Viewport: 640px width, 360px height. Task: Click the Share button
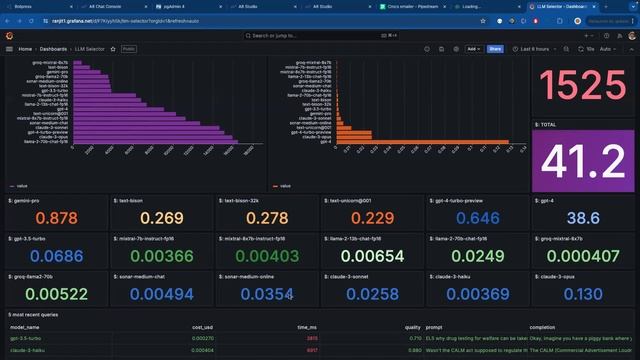(495, 49)
